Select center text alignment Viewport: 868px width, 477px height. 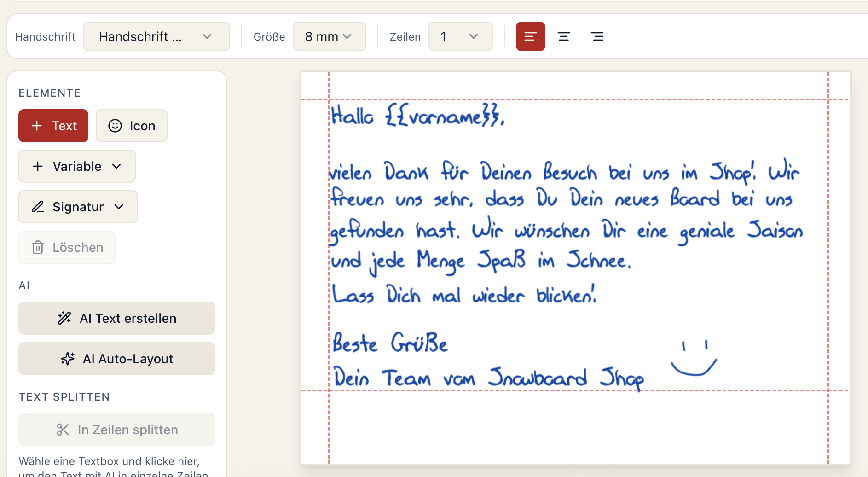tap(564, 36)
